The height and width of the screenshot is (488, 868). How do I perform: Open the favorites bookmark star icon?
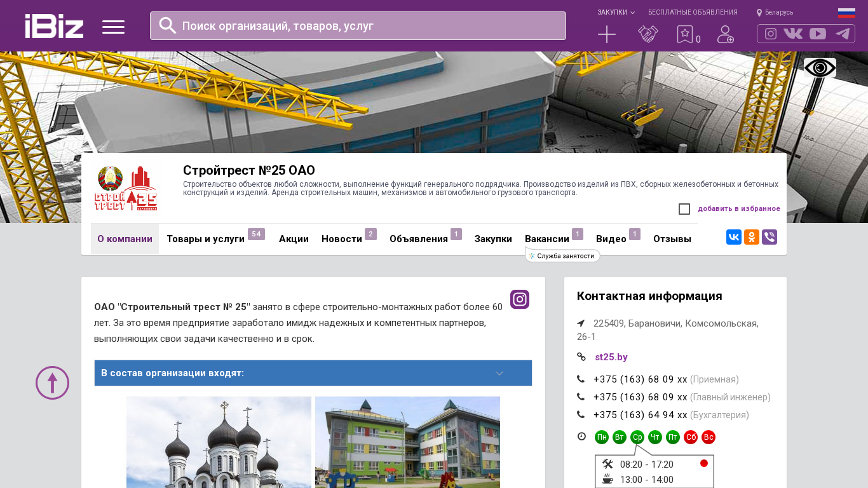coord(685,34)
